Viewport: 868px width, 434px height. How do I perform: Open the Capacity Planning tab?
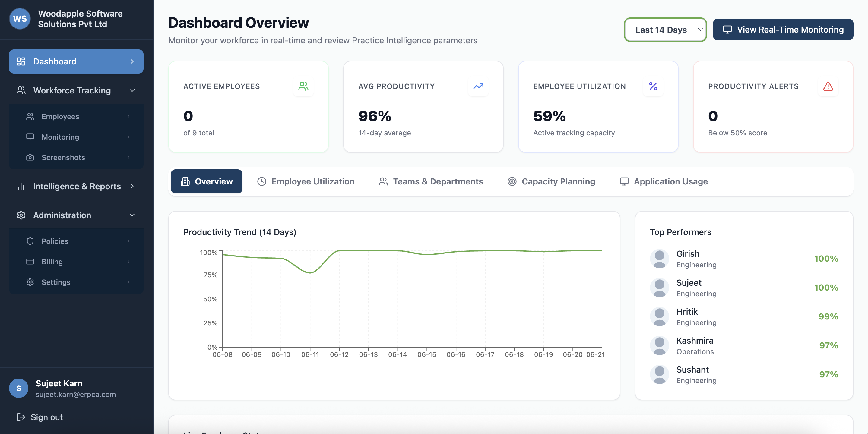tap(551, 181)
